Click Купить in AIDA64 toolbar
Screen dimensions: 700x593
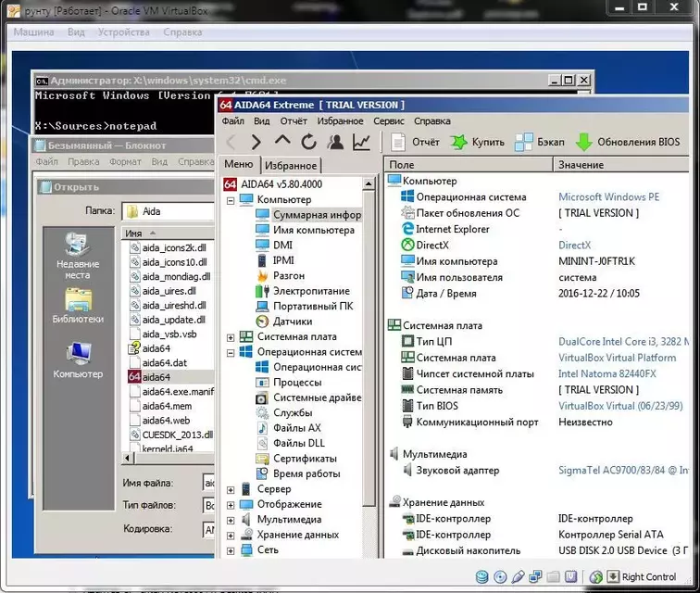pyautogui.click(x=477, y=142)
